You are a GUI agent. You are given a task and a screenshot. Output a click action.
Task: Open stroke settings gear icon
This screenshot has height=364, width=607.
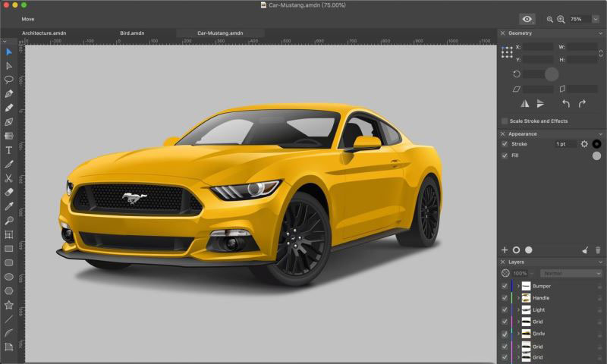(584, 144)
